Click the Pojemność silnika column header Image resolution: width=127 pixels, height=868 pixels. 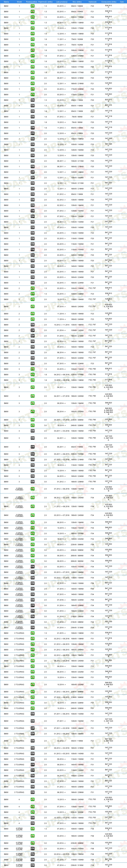tap(46, 2)
